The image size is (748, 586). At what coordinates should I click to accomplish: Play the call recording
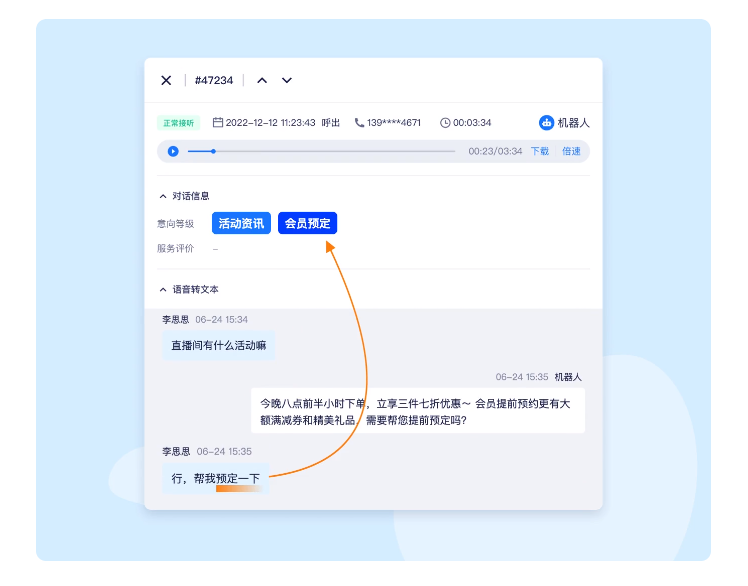click(x=173, y=151)
